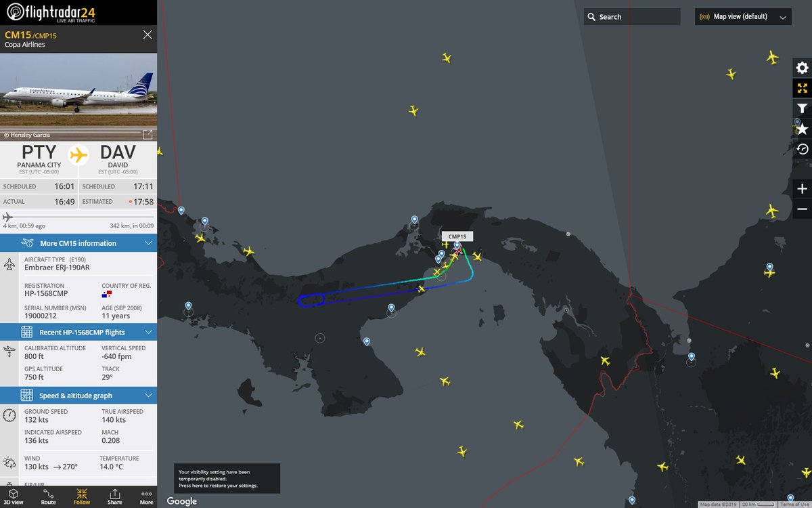812x508 pixels.
Task: Open Terms of Use link
Action: coord(795,505)
